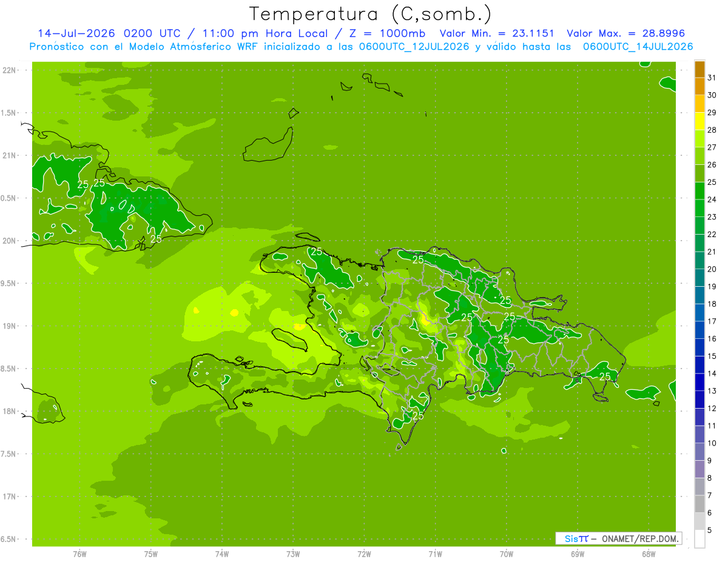Click the '15' legend value
Screen dimensions: 728x562
tap(712, 356)
